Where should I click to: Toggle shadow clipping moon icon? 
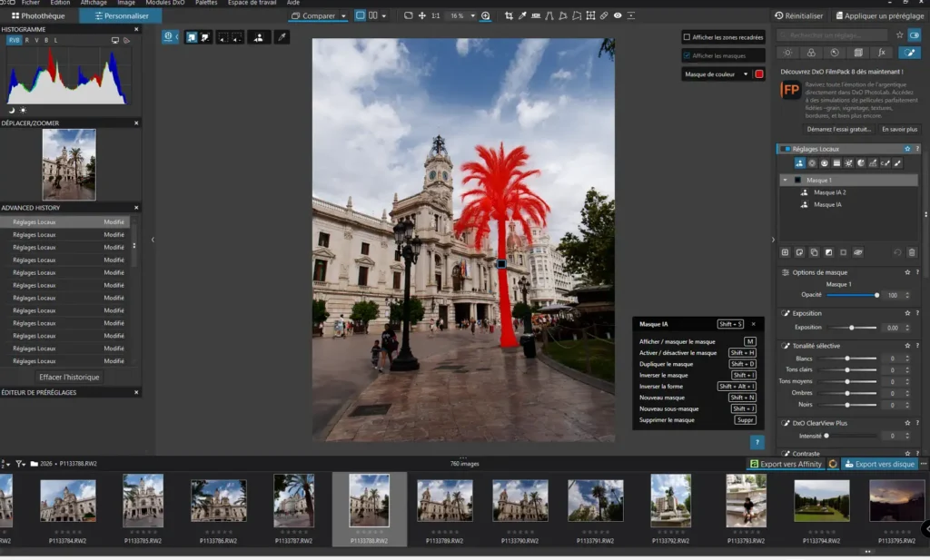pos(11,110)
